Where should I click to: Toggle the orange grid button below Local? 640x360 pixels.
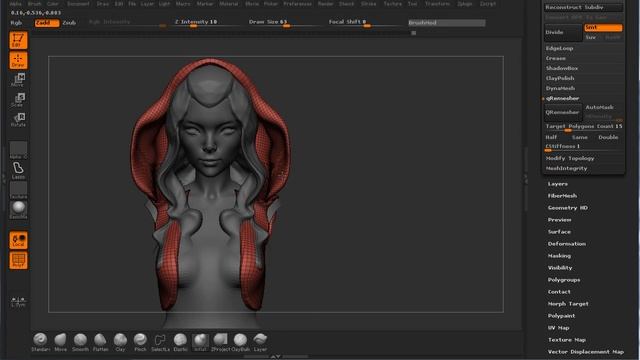[18, 260]
